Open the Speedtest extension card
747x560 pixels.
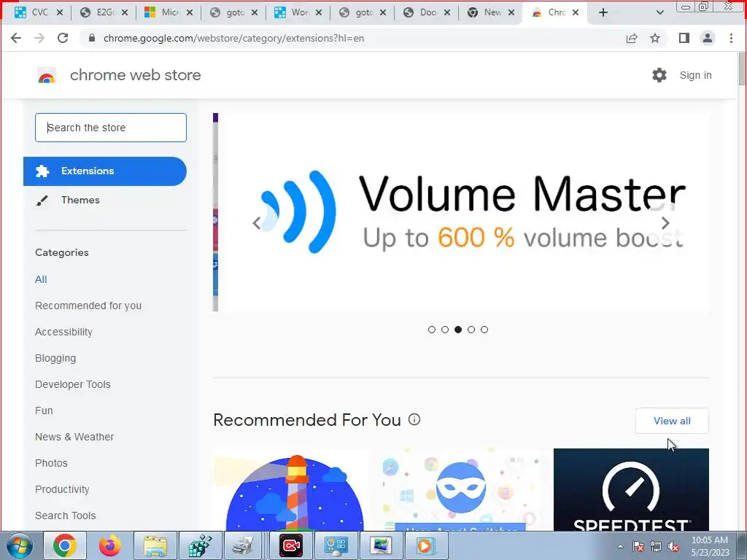pyautogui.click(x=631, y=489)
